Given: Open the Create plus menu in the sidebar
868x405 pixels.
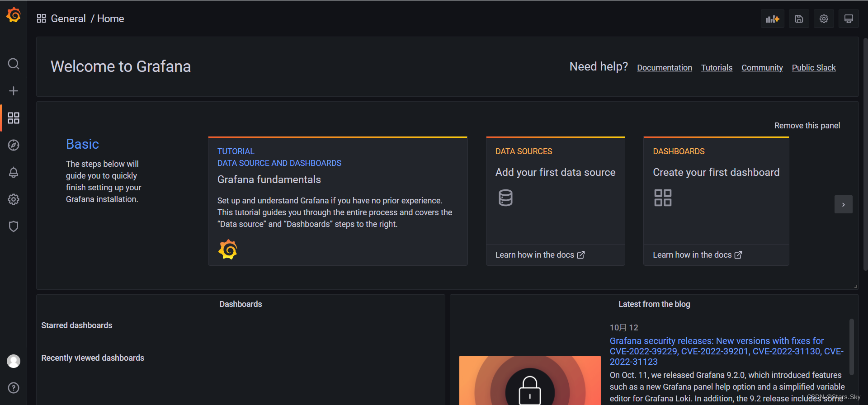Looking at the screenshot, I should (x=14, y=91).
